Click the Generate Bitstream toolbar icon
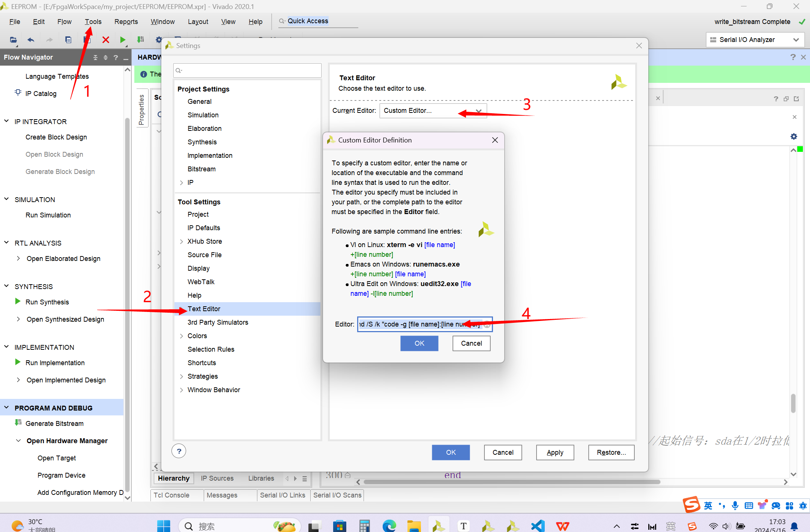The height and width of the screenshot is (532, 810). (141, 40)
